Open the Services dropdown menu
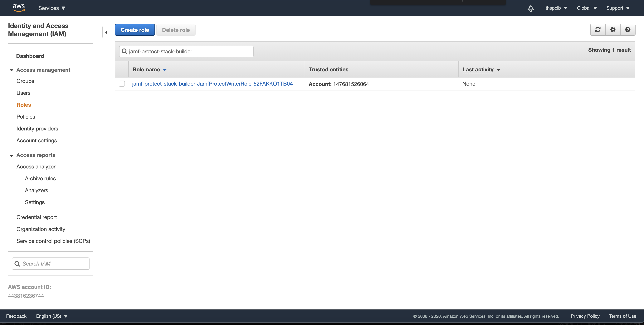The width and height of the screenshot is (644, 325). pyautogui.click(x=52, y=8)
